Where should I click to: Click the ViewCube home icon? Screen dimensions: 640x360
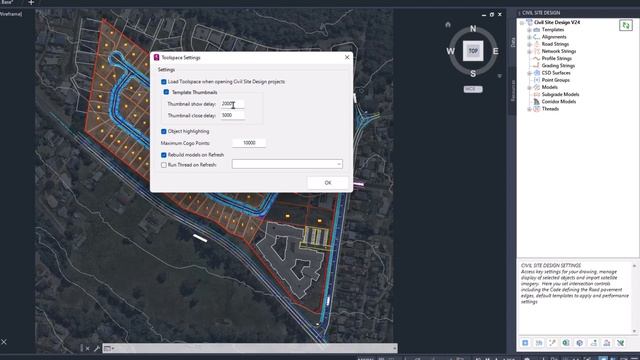tap(448, 24)
